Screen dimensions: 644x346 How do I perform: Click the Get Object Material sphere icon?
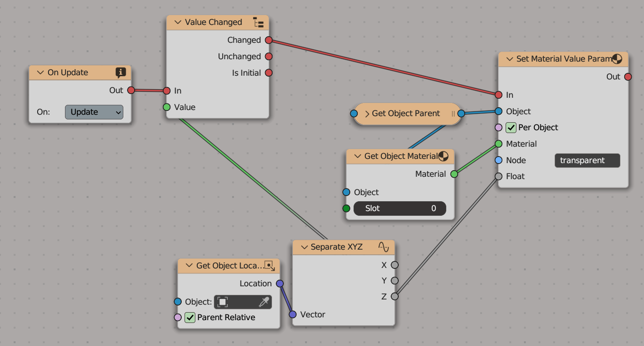click(443, 156)
